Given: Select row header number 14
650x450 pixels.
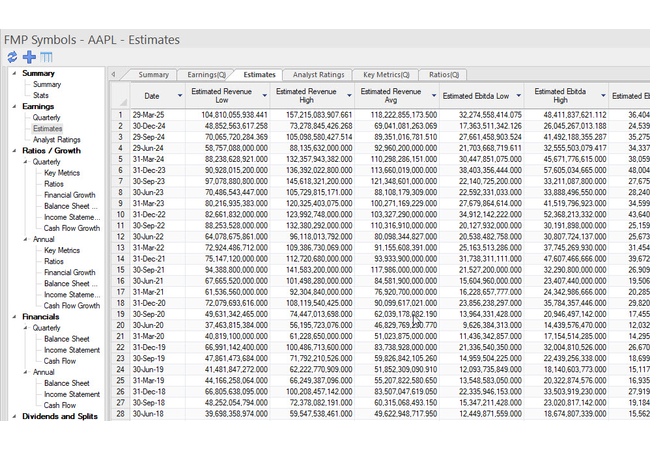Looking at the screenshot, I should tap(121, 259).
